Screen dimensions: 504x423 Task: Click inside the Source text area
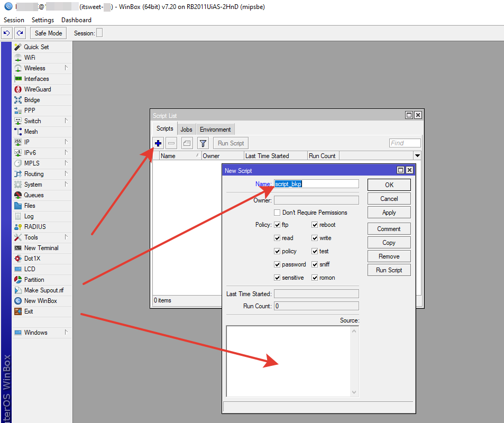pyautogui.click(x=288, y=361)
